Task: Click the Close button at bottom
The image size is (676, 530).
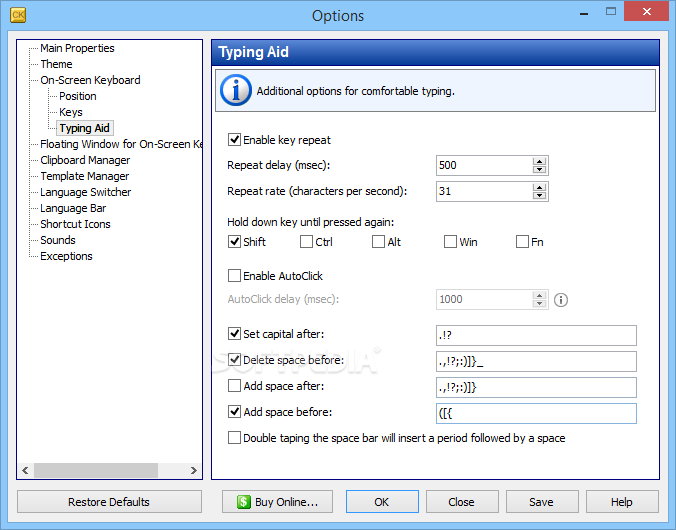Action: [x=462, y=502]
